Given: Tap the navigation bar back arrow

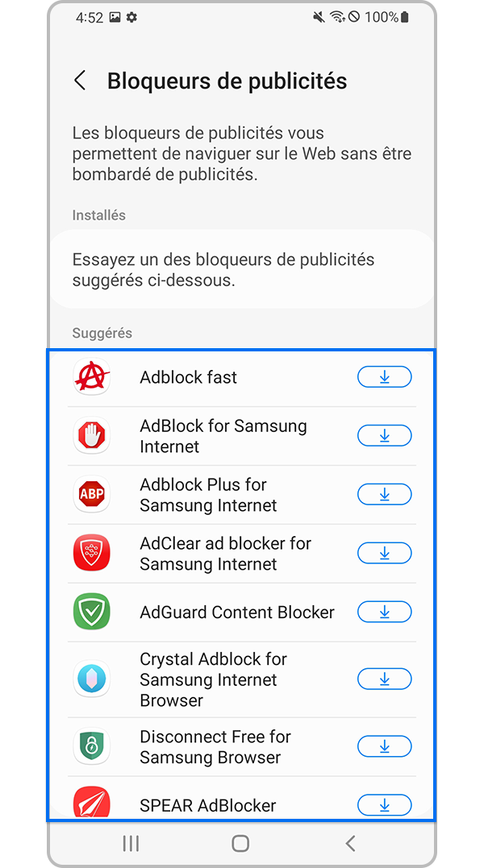Looking at the screenshot, I should [x=350, y=843].
